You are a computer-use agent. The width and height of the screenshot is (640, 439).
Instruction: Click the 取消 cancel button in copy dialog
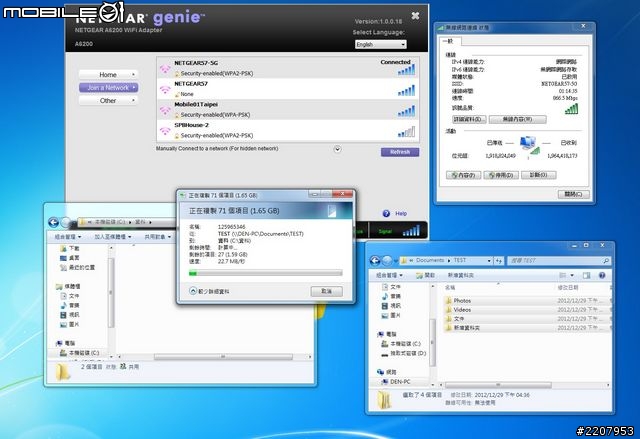(x=327, y=291)
